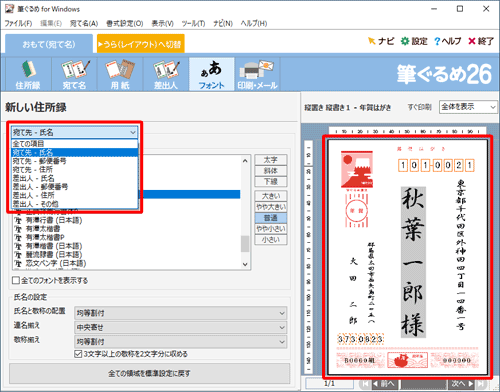This screenshot has width=500, height=392.
Task: Click recipient name 秋葉一郎様 on postcard preview
Action: click(x=413, y=262)
